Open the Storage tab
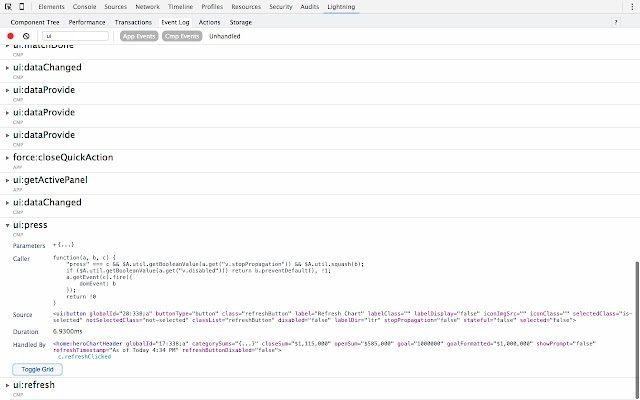This screenshot has height=400, width=640. coord(240,20)
